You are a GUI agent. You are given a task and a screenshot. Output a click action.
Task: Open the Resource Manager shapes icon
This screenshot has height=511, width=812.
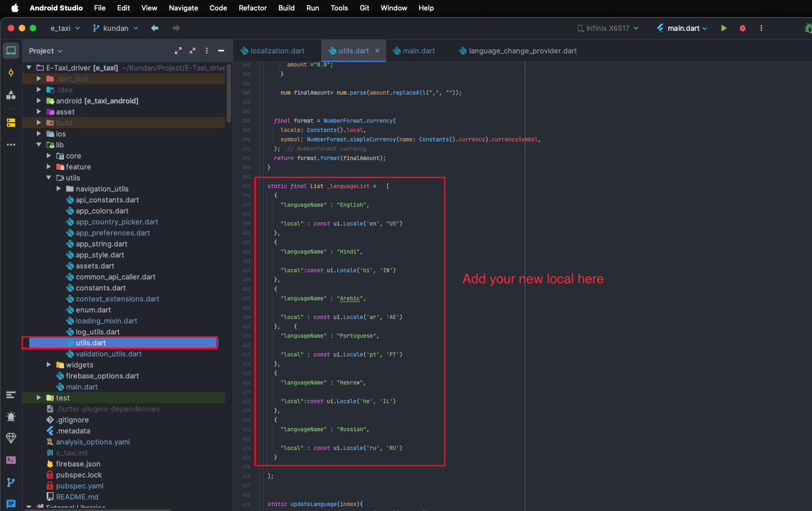tap(11, 95)
